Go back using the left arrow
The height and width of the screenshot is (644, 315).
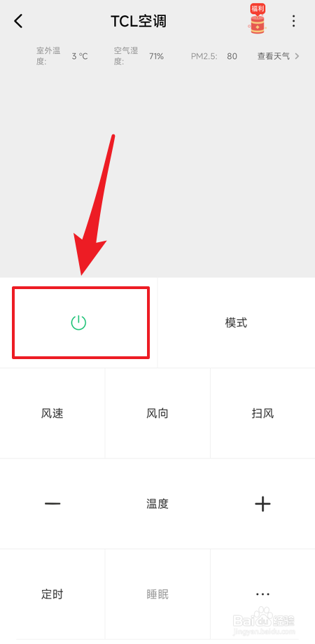pyautogui.click(x=18, y=21)
